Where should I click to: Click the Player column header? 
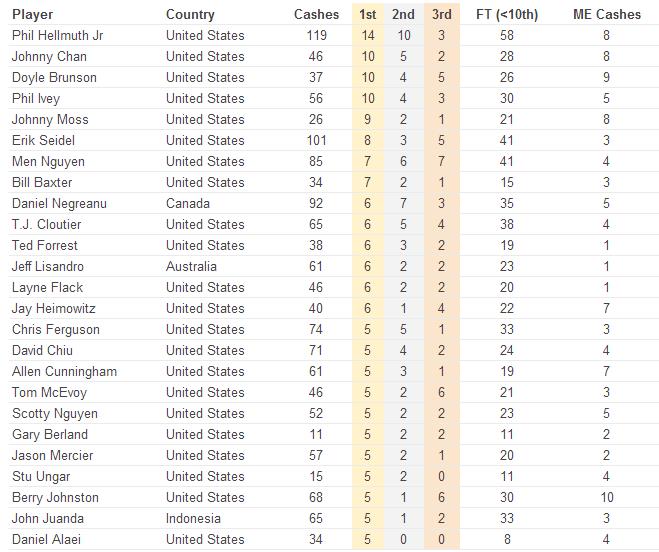pyautogui.click(x=32, y=15)
